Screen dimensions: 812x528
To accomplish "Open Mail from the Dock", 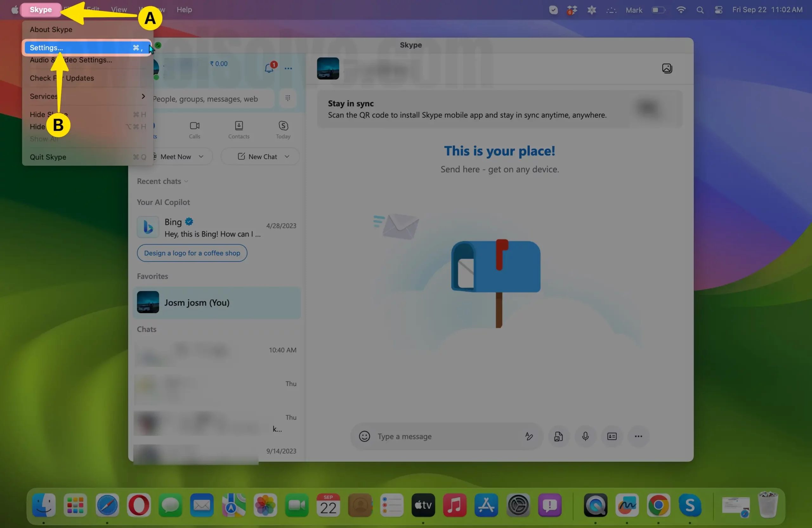I will pos(202,505).
